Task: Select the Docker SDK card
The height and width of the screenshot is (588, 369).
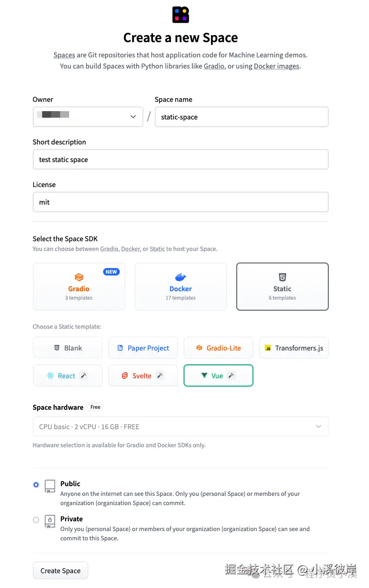Action: tap(180, 287)
